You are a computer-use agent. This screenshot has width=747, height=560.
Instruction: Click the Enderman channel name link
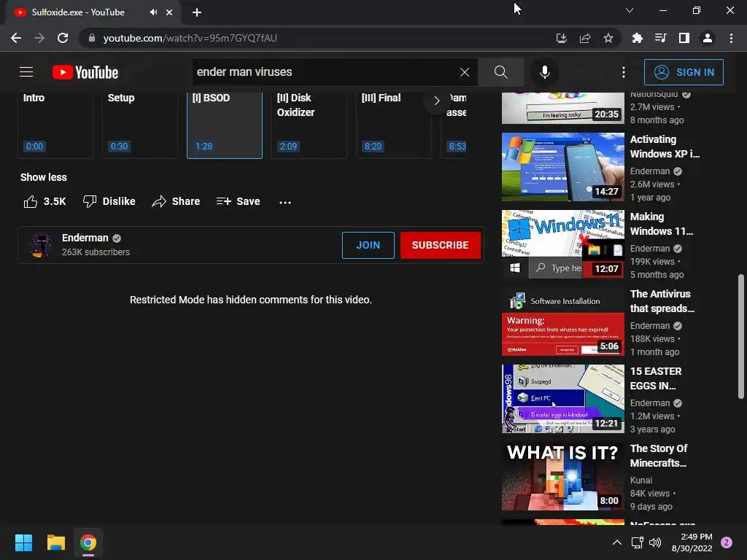(85, 238)
